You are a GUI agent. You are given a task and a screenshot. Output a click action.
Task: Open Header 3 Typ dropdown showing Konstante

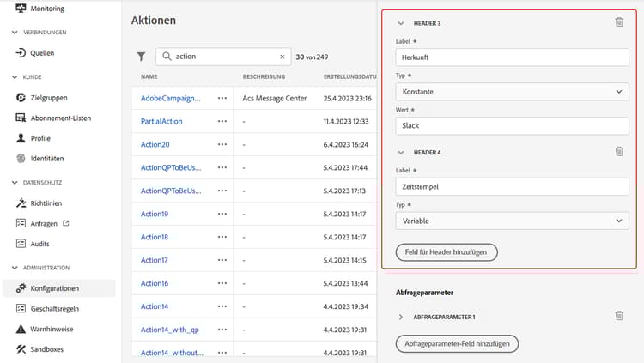click(514, 92)
